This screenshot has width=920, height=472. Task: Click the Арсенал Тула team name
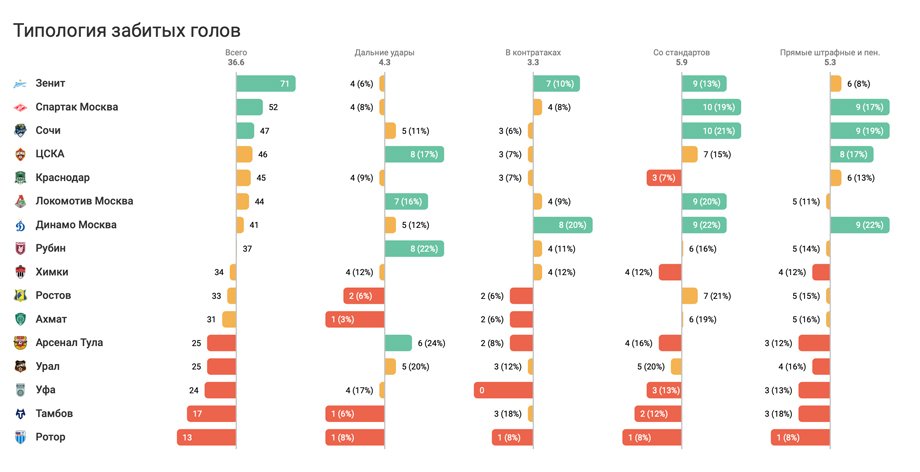(69, 343)
